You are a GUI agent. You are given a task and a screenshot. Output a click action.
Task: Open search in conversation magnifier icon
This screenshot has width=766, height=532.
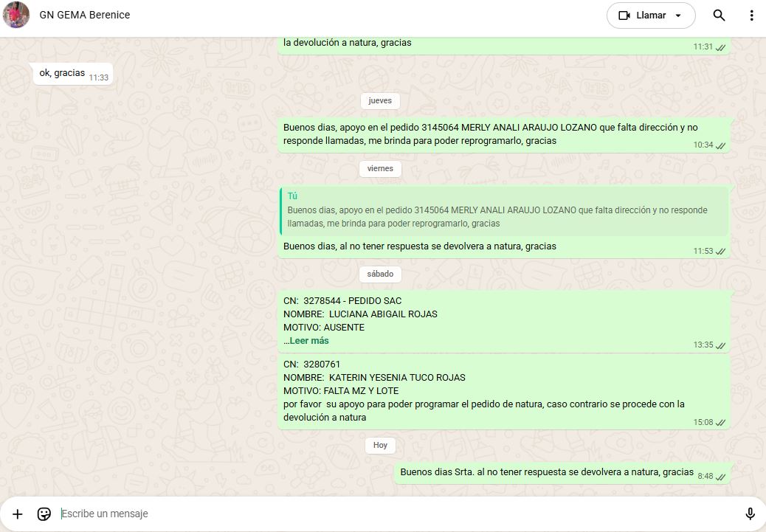click(719, 15)
